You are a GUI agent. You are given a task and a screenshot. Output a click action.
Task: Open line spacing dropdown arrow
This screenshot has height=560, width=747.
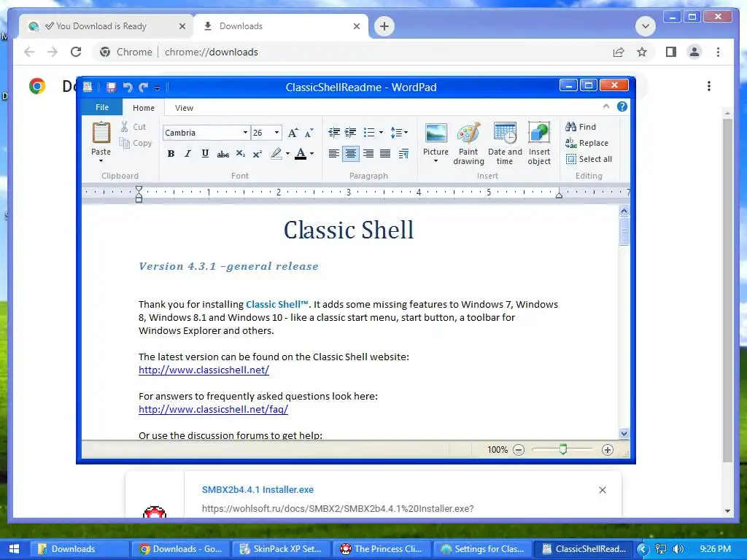(406, 133)
